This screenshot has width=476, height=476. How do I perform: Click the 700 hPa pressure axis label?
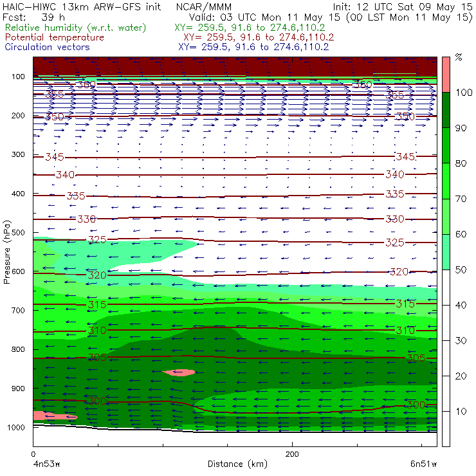coord(18,310)
